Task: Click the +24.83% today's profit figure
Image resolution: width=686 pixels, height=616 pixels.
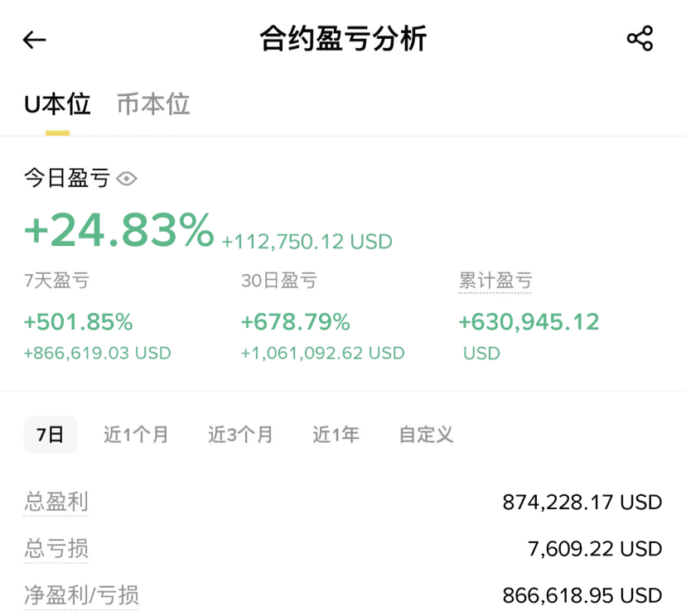Action: (119, 230)
